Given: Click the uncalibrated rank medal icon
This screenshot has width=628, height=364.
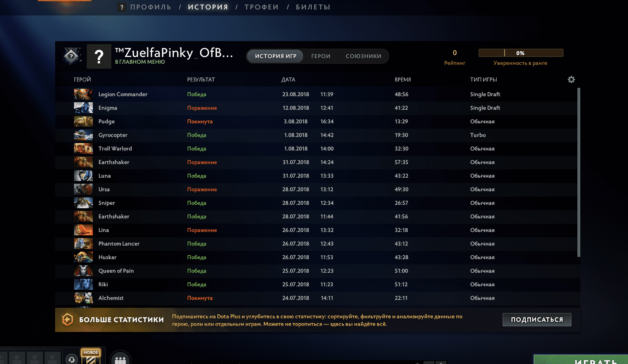Looking at the screenshot, I should point(71,56).
